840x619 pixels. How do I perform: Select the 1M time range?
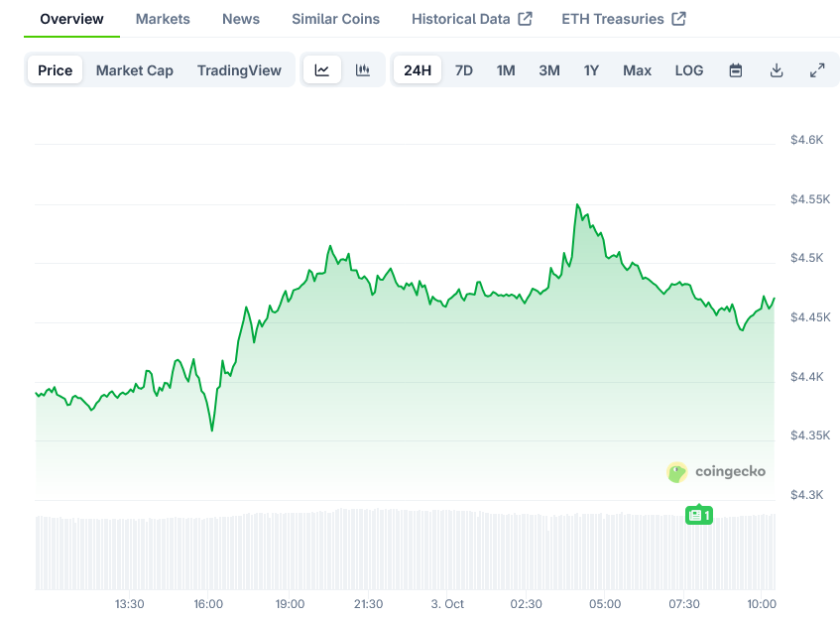click(506, 69)
